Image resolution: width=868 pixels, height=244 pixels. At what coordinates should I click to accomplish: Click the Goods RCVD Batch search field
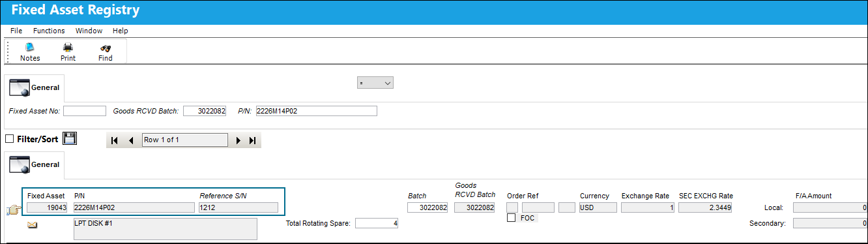[x=205, y=111]
